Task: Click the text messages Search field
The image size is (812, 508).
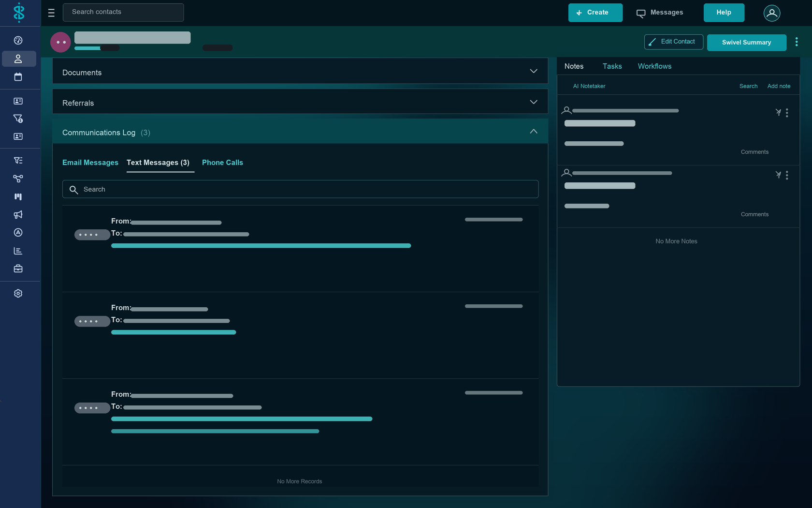Action: (x=300, y=189)
